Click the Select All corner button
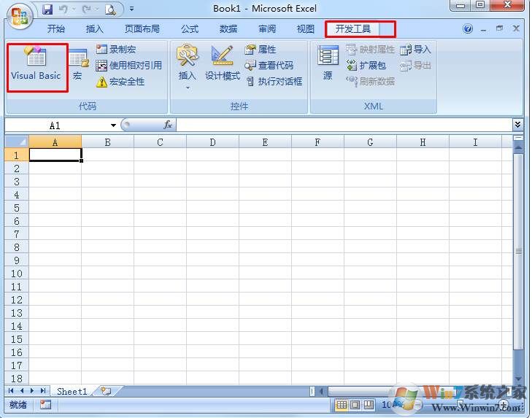This screenshot has height=418, width=532. click(x=17, y=142)
